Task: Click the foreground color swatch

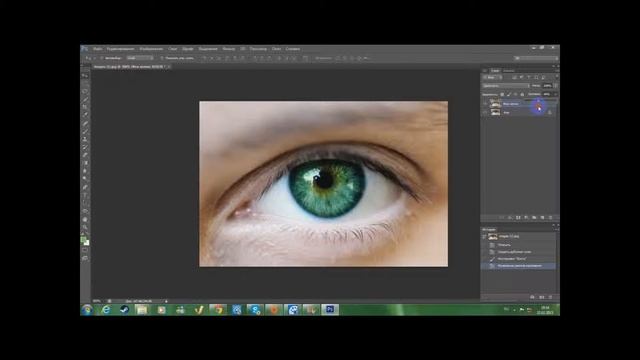Action: click(83, 239)
